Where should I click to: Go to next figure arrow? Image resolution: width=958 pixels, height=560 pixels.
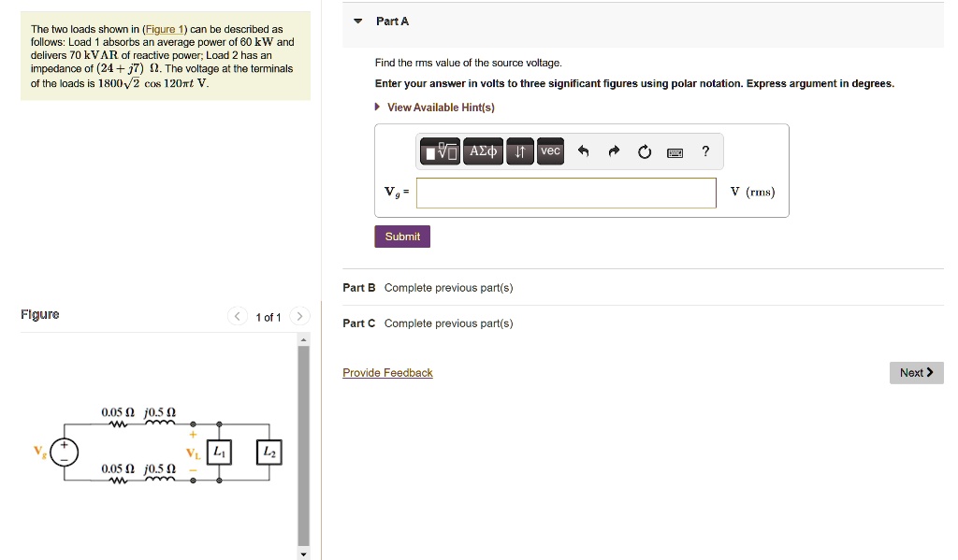[x=299, y=317]
